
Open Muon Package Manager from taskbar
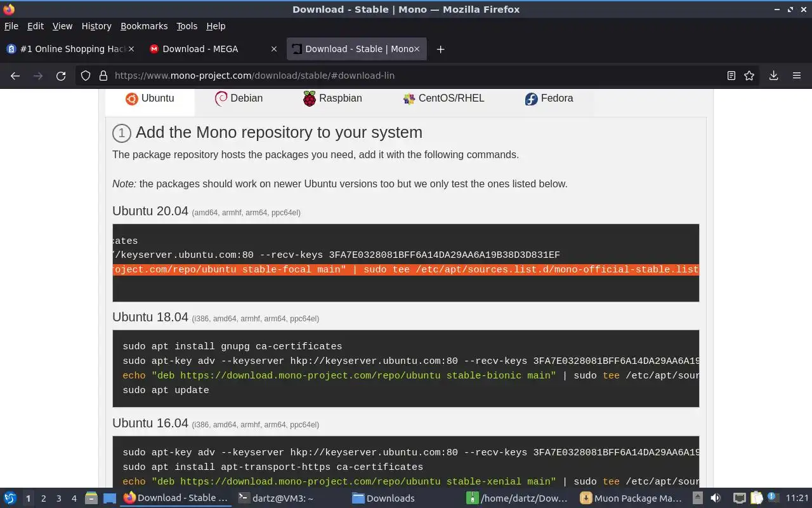(631, 498)
